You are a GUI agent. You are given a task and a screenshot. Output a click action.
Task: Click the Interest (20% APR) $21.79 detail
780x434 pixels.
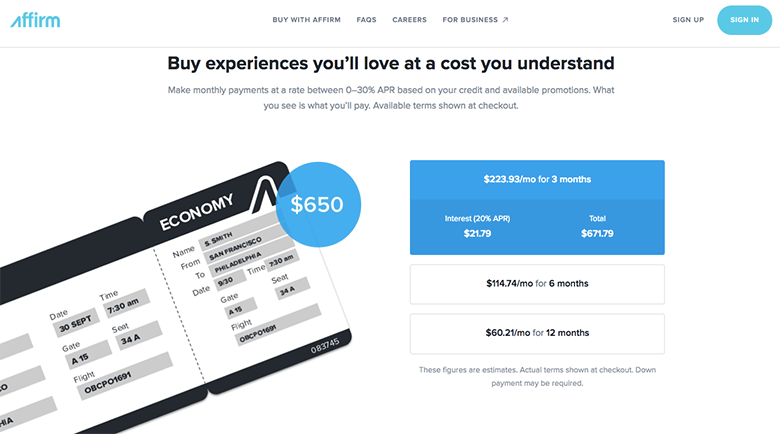pyautogui.click(x=478, y=226)
